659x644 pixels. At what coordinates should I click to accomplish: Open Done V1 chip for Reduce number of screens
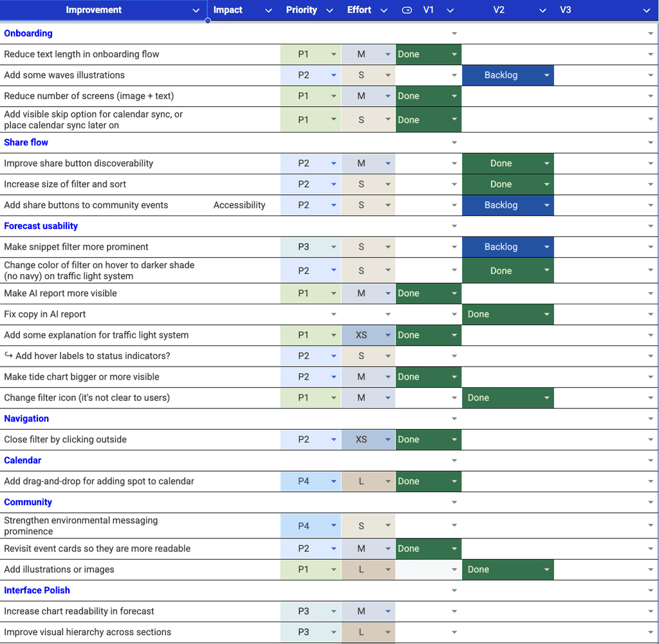point(428,97)
